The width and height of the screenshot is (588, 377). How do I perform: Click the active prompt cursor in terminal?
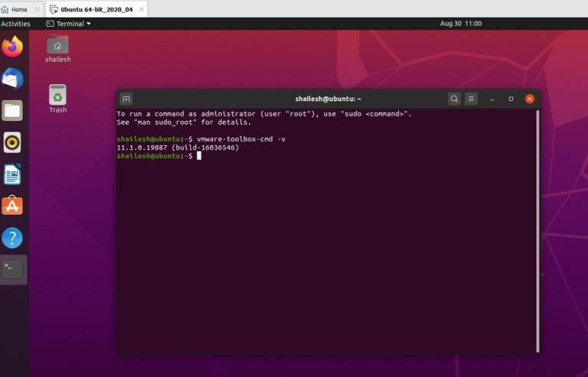coord(199,156)
